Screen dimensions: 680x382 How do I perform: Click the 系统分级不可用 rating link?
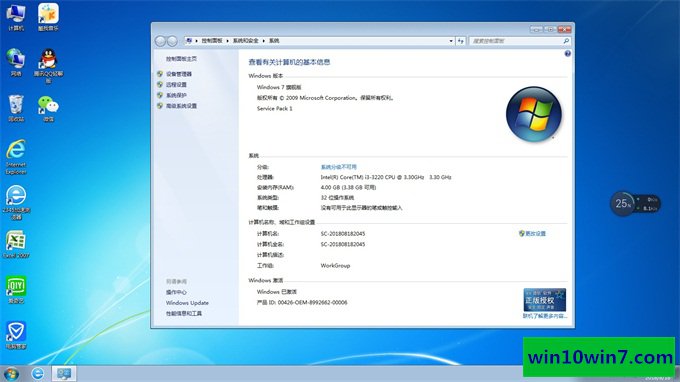coord(338,167)
